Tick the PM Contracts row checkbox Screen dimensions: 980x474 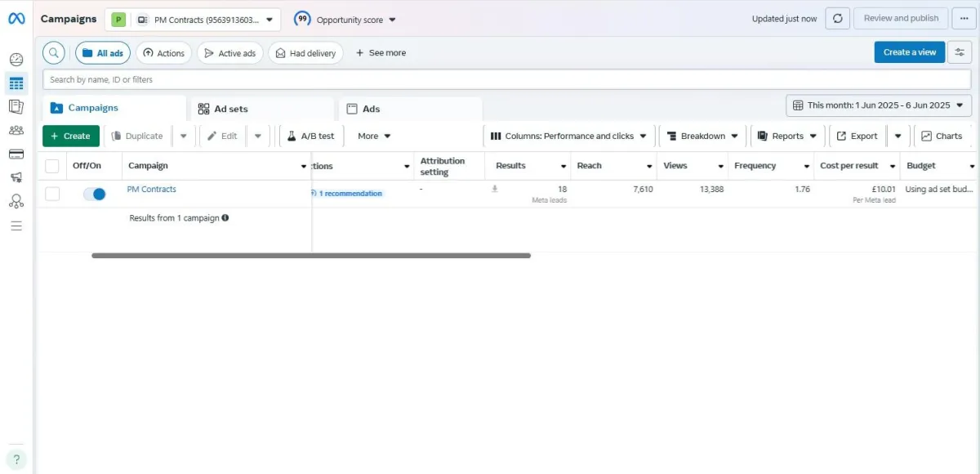(x=52, y=194)
